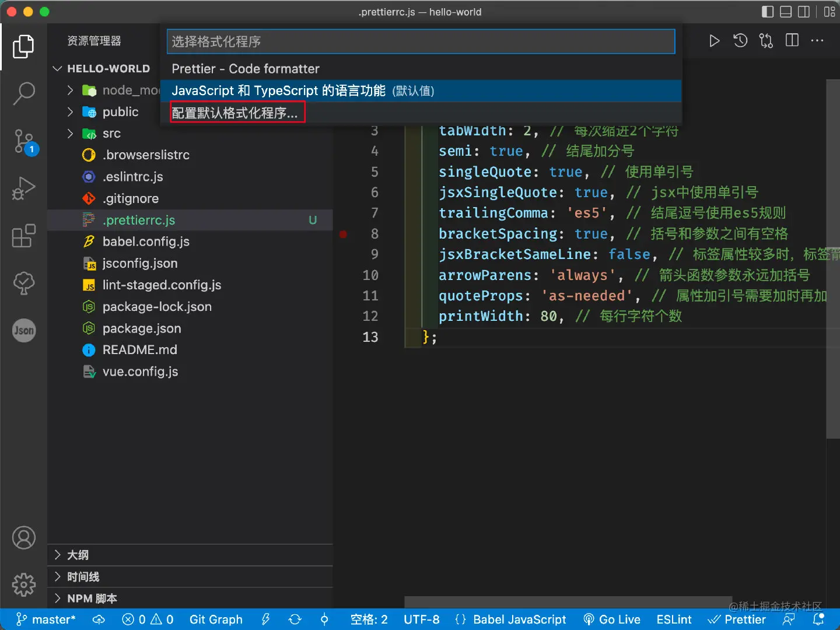Open README.md file
The height and width of the screenshot is (630, 840).
(x=190, y=350)
